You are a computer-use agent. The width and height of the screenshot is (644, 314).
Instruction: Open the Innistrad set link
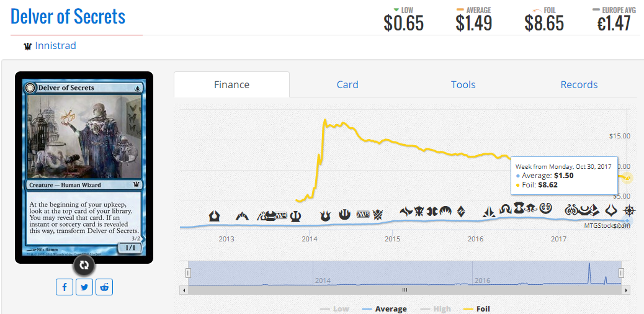55,46
